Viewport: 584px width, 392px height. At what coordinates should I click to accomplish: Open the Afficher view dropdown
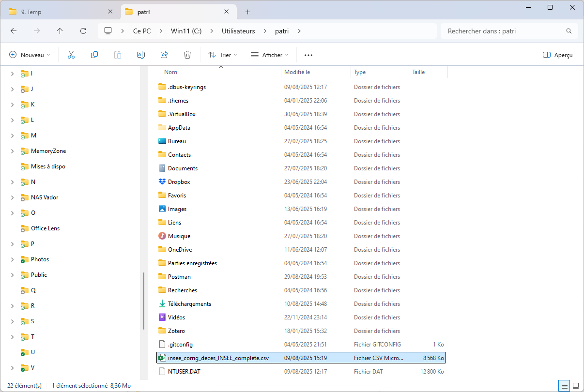point(269,55)
